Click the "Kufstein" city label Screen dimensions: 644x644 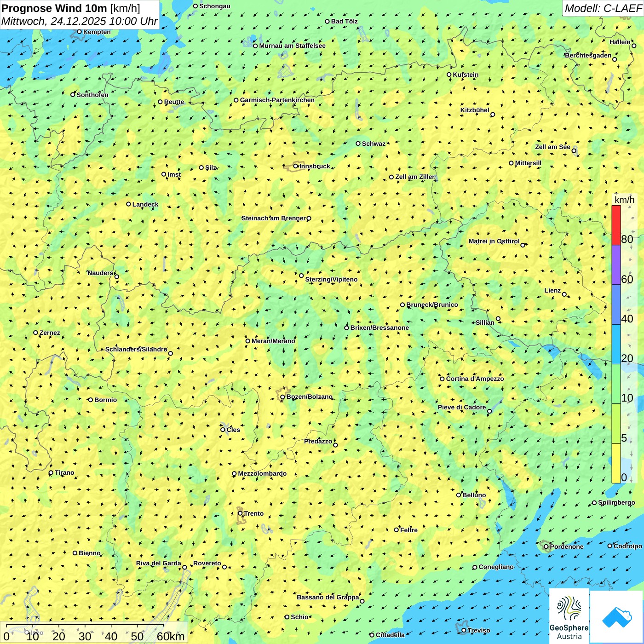click(x=466, y=75)
